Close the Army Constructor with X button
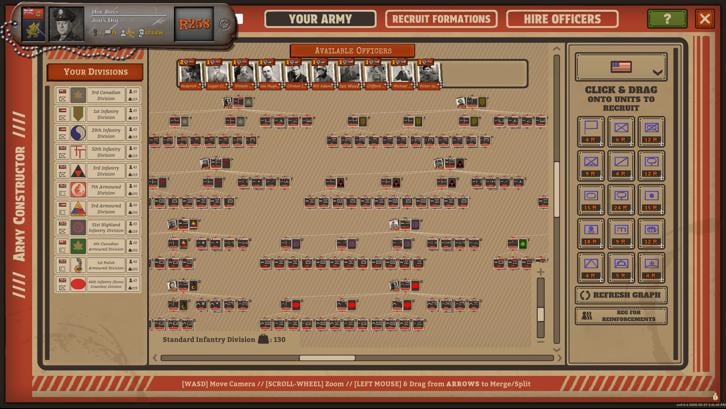The width and height of the screenshot is (726, 409). pyautogui.click(x=705, y=19)
